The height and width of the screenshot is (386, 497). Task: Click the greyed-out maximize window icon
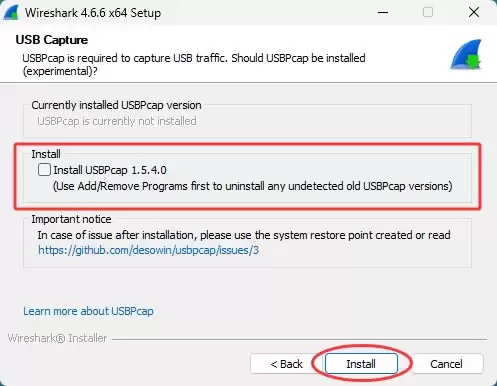pyautogui.click(x=428, y=13)
